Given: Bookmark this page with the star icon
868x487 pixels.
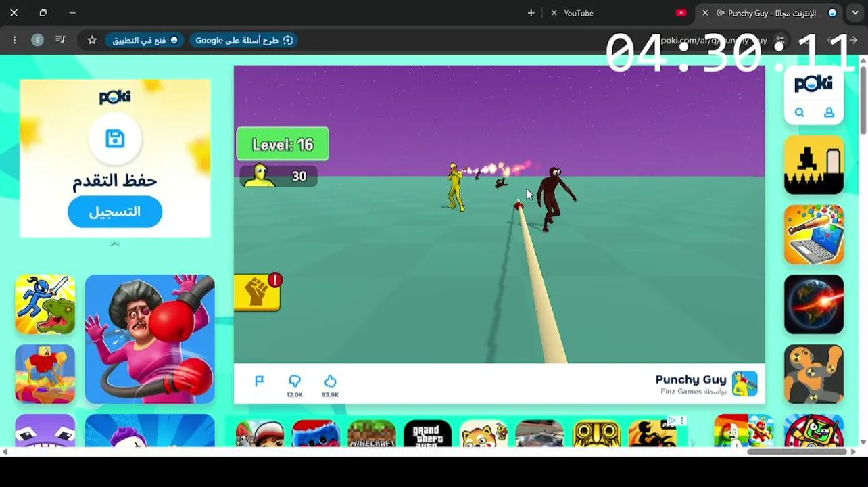Looking at the screenshot, I should click(92, 41).
